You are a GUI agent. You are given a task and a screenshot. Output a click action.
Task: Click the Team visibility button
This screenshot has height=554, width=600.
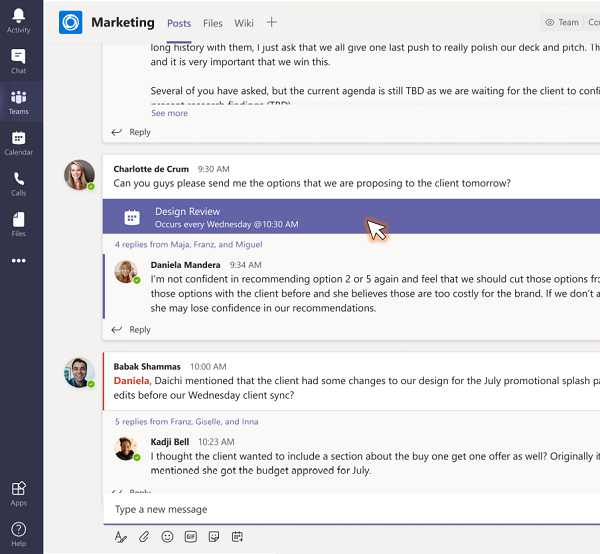click(562, 23)
